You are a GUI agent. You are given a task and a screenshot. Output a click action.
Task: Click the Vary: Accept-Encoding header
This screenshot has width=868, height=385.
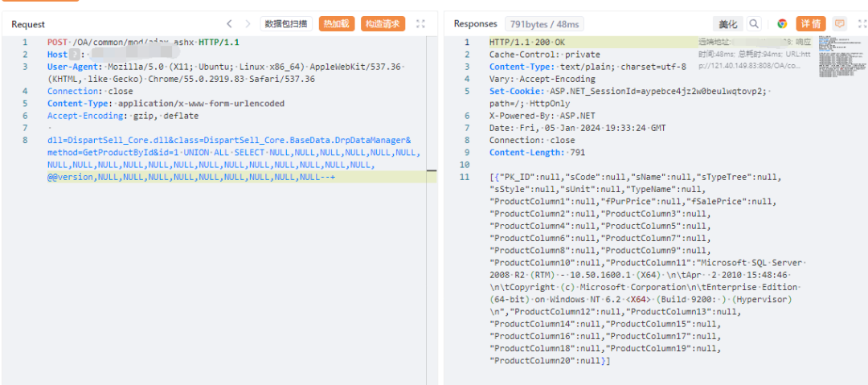coord(543,79)
